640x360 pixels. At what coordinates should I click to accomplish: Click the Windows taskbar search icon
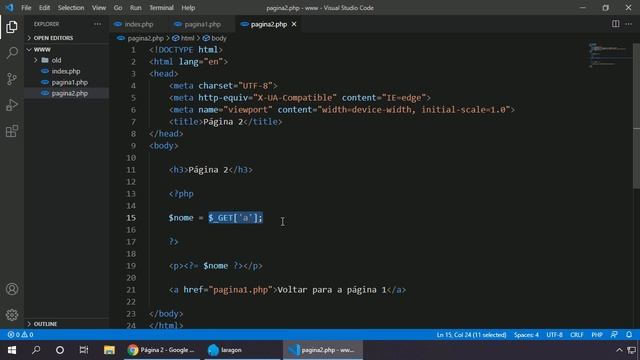[x=36, y=350]
